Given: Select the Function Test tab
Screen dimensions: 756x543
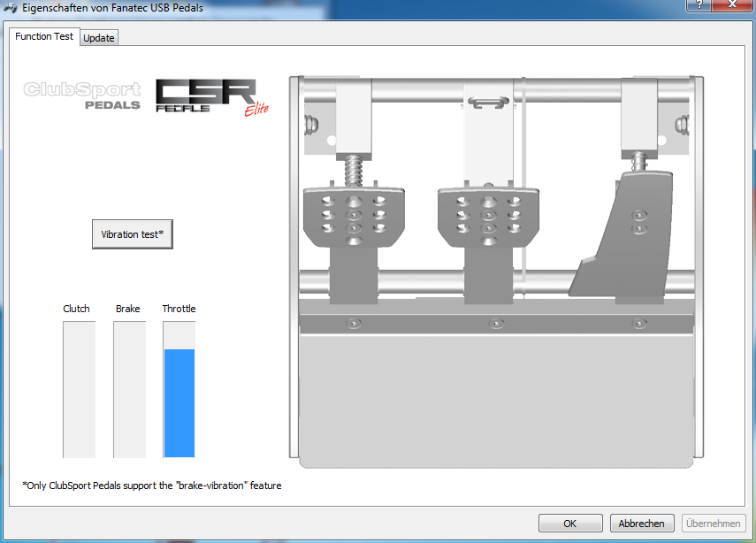Looking at the screenshot, I should [x=44, y=36].
